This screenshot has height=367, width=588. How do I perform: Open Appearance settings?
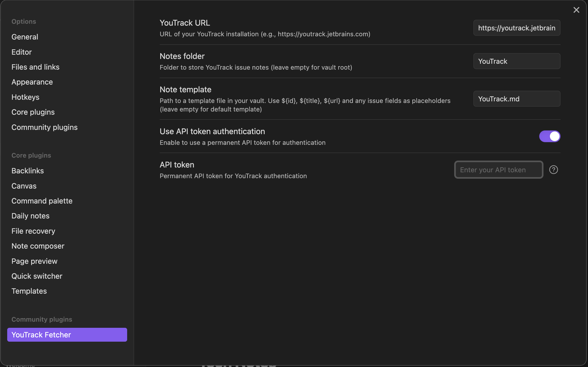coord(32,82)
